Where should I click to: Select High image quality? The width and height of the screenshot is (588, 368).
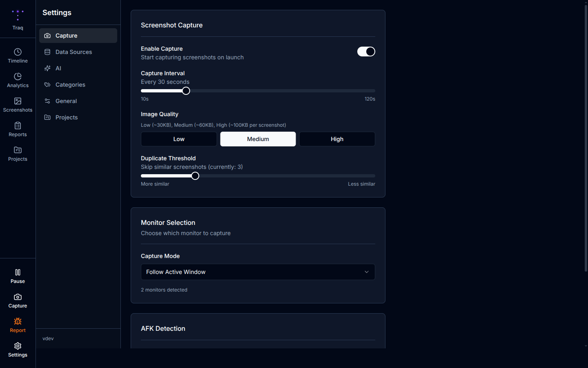337,139
